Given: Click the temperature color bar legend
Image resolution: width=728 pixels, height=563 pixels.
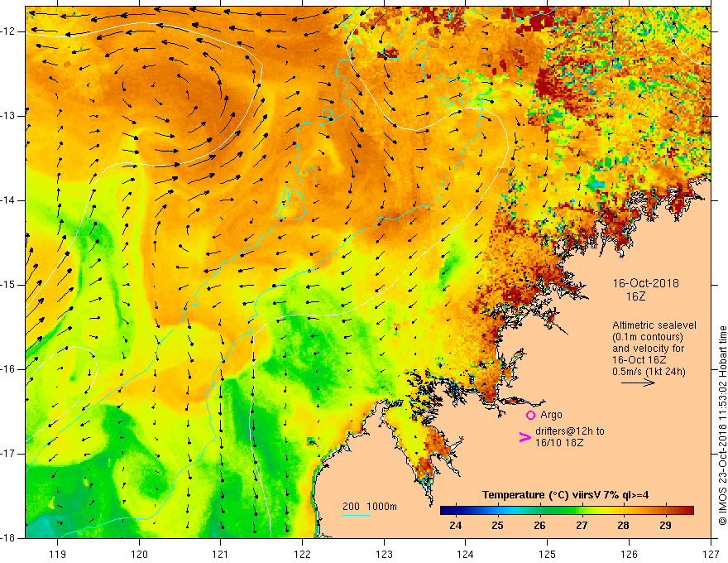Looking at the screenshot, I should [567, 510].
